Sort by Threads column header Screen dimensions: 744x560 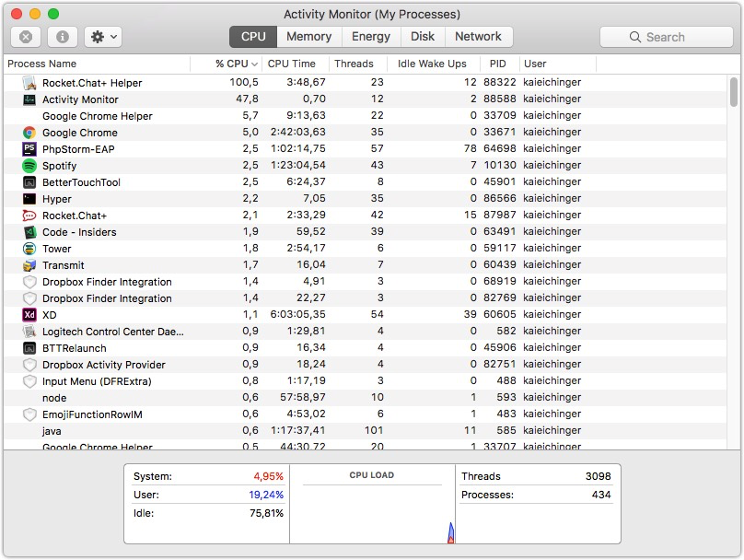coord(357,64)
